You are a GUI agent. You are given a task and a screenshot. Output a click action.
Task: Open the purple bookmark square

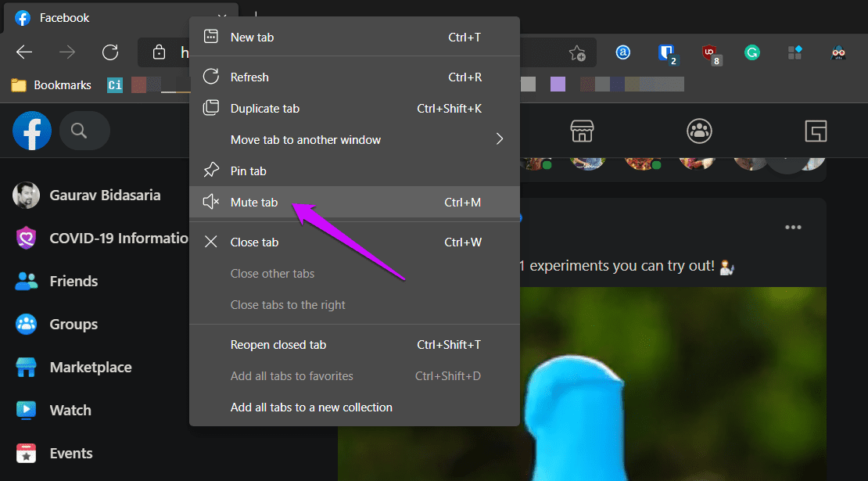(x=558, y=84)
